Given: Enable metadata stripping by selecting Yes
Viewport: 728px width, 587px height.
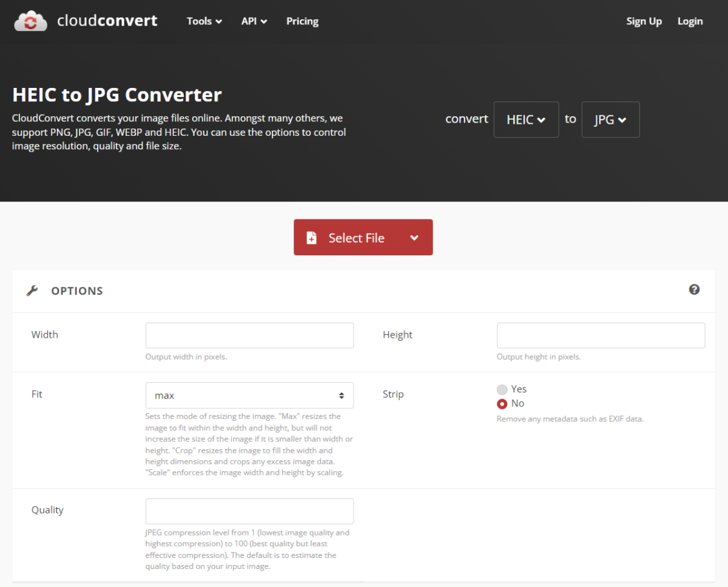Looking at the screenshot, I should point(502,389).
